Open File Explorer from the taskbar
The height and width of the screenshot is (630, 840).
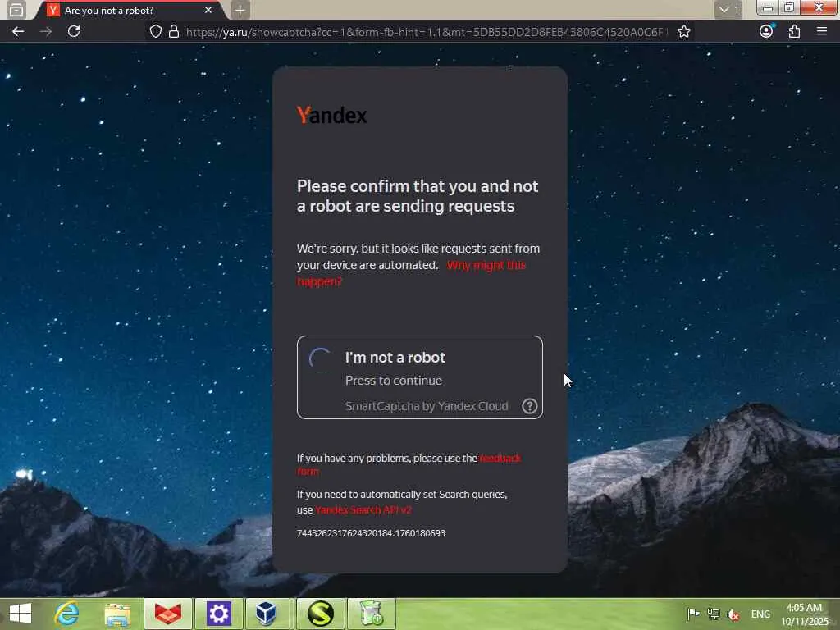(117, 614)
